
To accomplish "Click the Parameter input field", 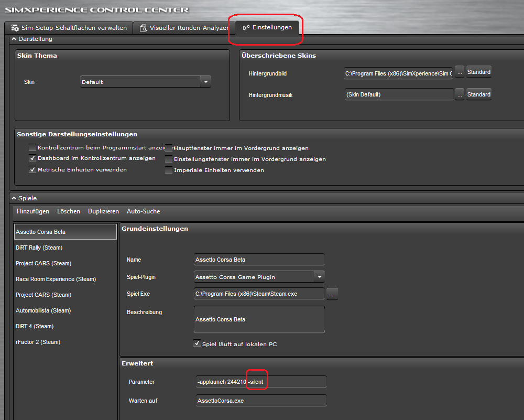I will click(x=261, y=382).
